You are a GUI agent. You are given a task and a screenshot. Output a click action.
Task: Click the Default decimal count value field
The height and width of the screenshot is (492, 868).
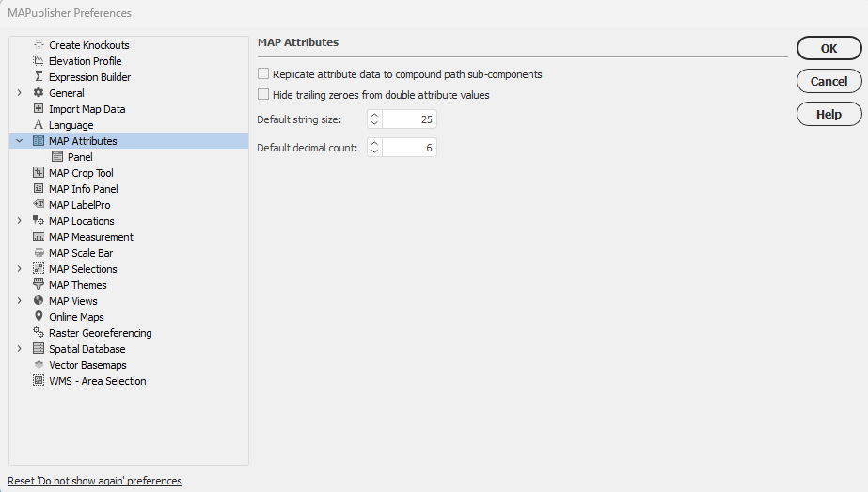tap(409, 148)
